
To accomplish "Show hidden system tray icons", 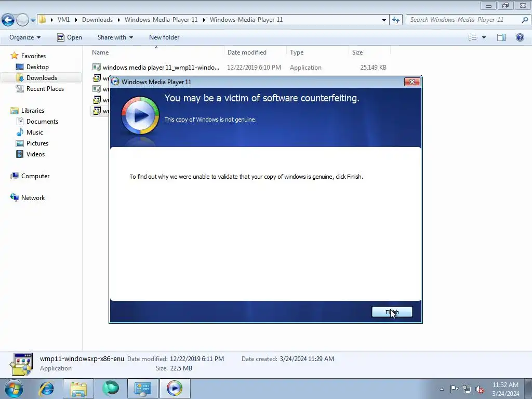I will point(442,389).
